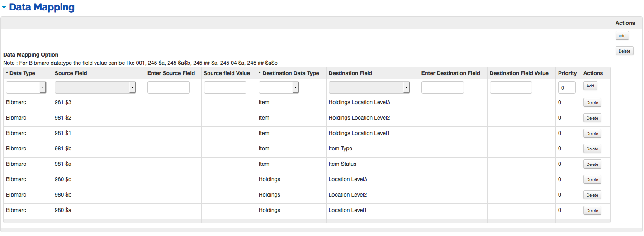Click the Data Mapping section heading
The width and height of the screenshot is (644, 236).
tap(42, 8)
